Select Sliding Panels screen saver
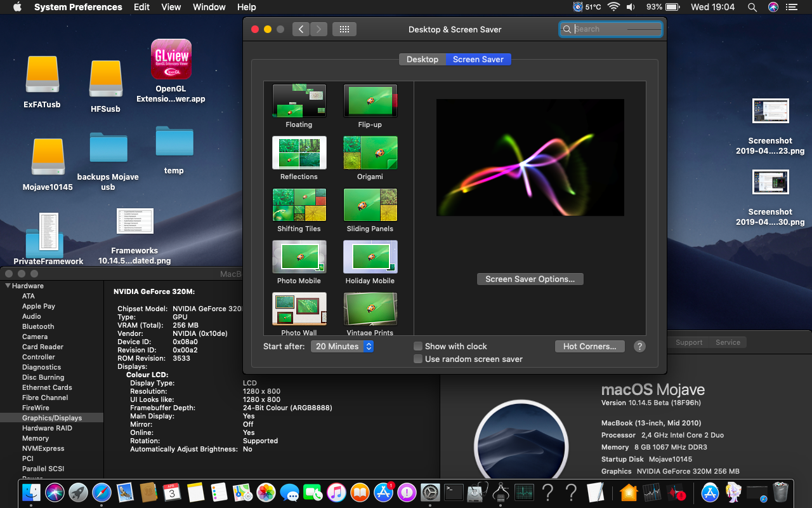 pos(370,205)
